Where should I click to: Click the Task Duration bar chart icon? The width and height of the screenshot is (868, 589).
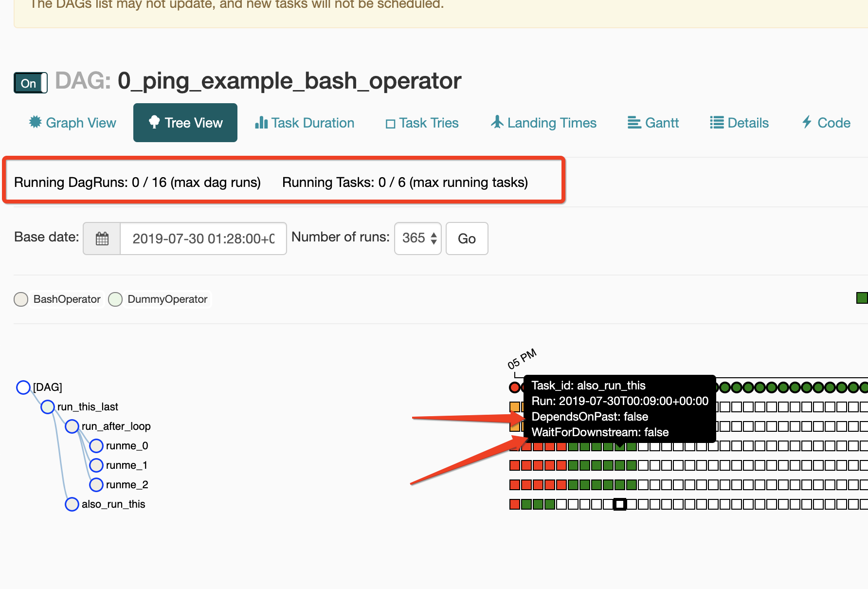tap(261, 122)
